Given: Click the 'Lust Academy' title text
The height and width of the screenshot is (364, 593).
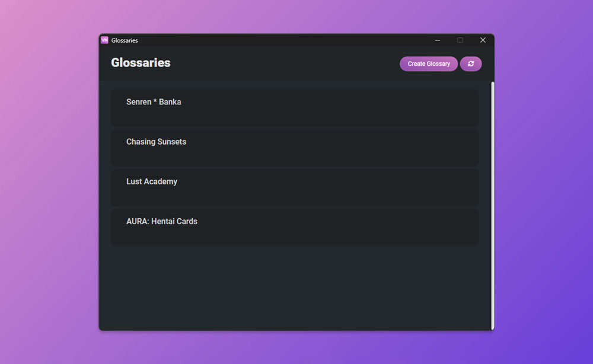Looking at the screenshot, I should [152, 181].
